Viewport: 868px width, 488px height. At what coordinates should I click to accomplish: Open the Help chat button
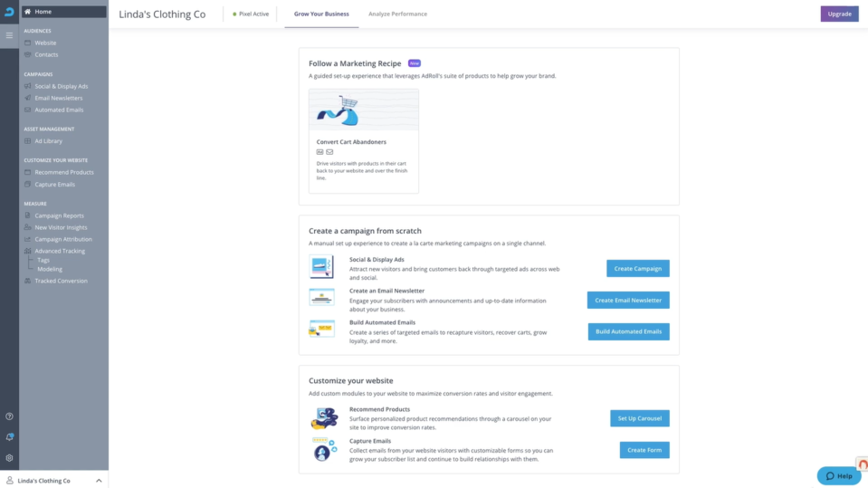point(839,476)
